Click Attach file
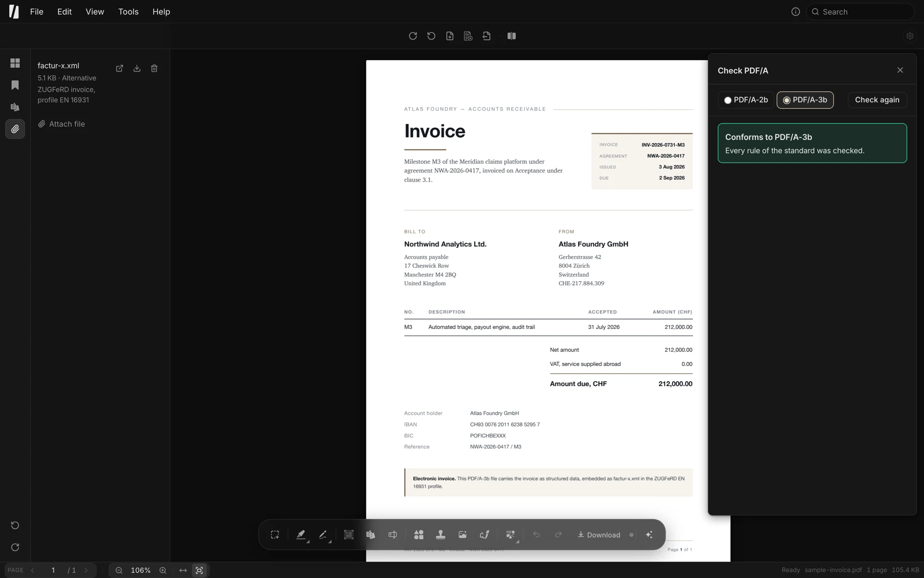 (61, 124)
